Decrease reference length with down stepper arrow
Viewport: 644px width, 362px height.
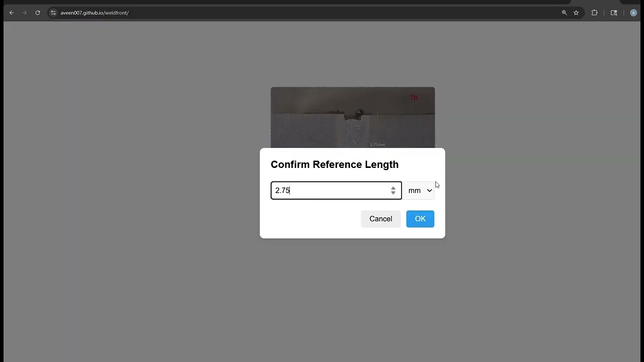[x=393, y=193]
